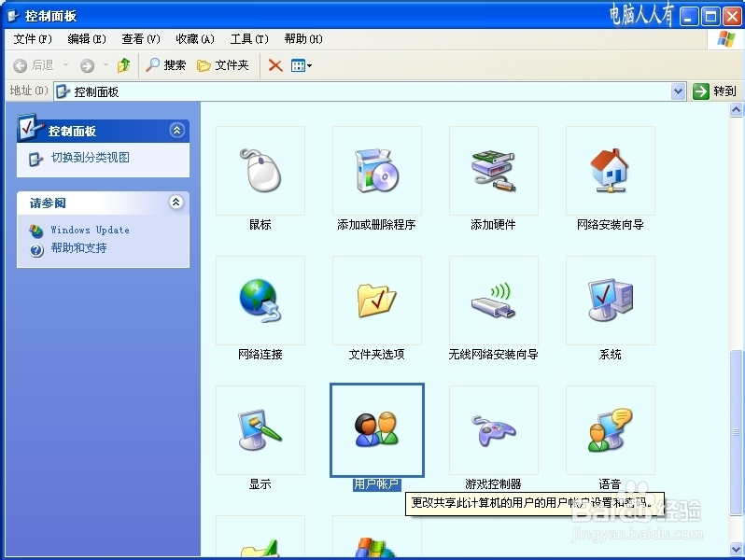This screenshot has height=560, width=745.
Task: Click the 帮助和支持 link
Action: (x=78, y=248)
